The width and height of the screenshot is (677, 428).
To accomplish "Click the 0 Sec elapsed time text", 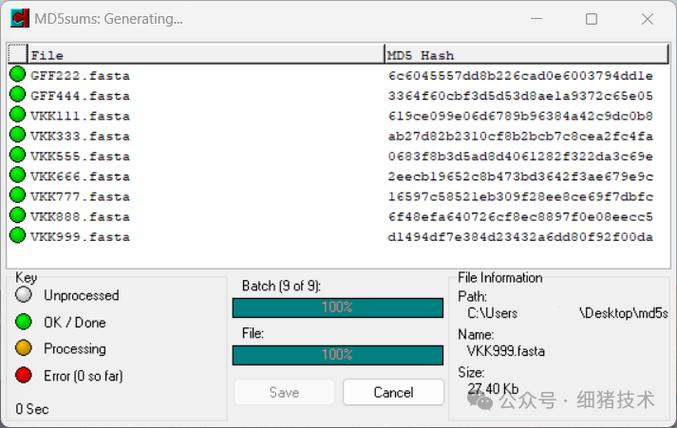I will pyautogui.click(x=32, y=409).
